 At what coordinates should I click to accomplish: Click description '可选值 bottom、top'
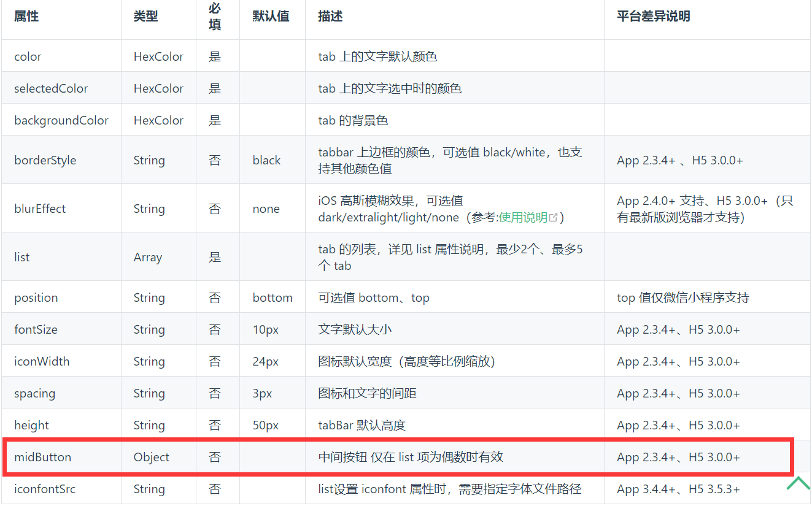(374, 297)
